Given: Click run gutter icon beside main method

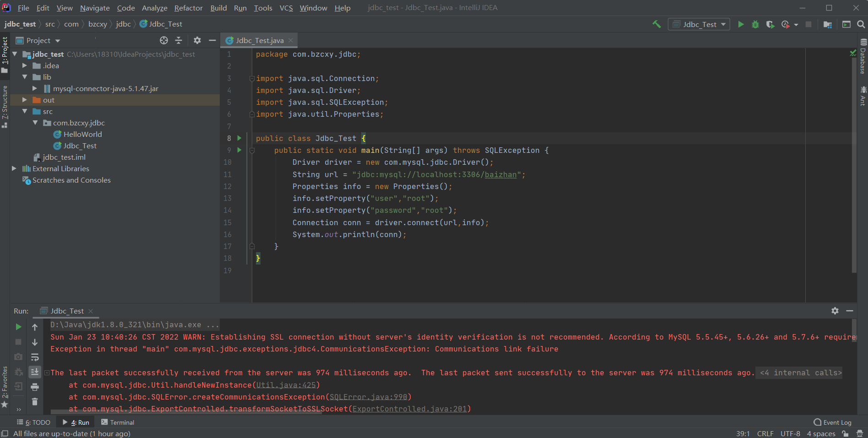Looking at the screenshot, I should pyautogui.click(x=239, y=150).
